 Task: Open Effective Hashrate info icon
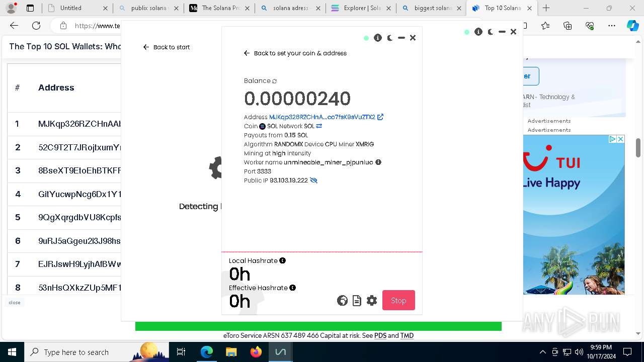(292, 288)
